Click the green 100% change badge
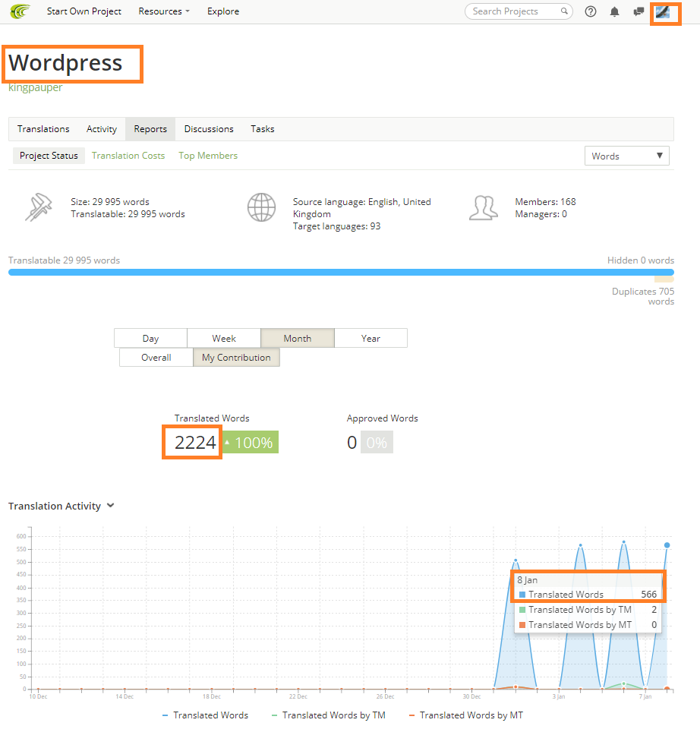 (251, 442)
